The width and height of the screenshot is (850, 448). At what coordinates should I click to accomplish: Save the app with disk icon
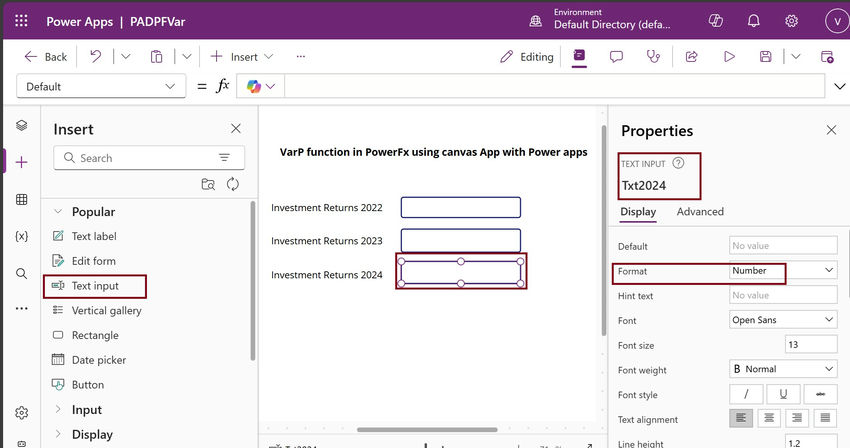(x=765, y=56)
